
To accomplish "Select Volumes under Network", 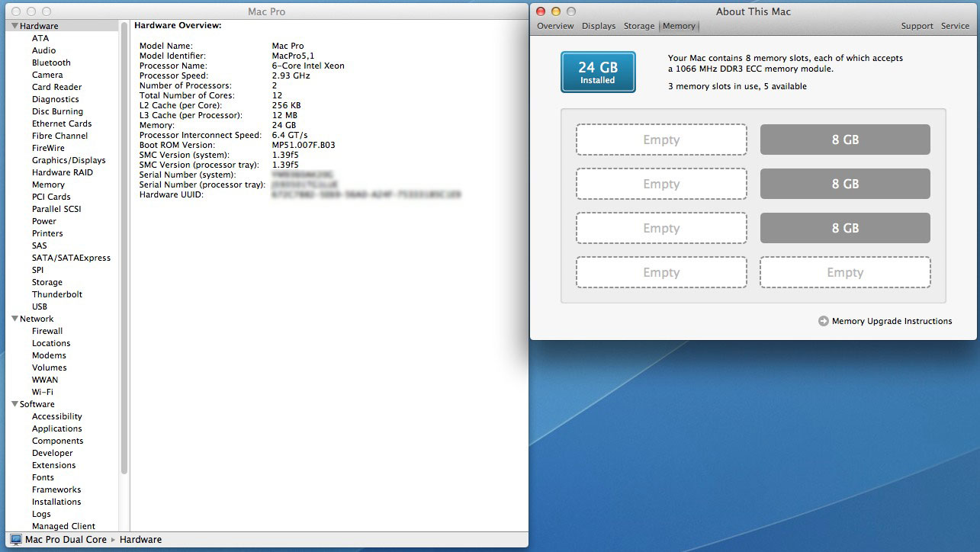I will (50, 367).
